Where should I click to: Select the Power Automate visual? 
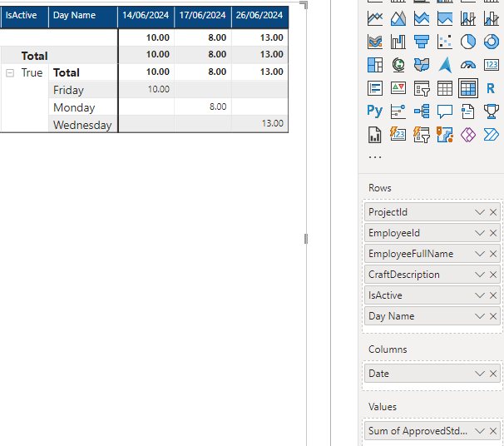[x=492, y=135]
